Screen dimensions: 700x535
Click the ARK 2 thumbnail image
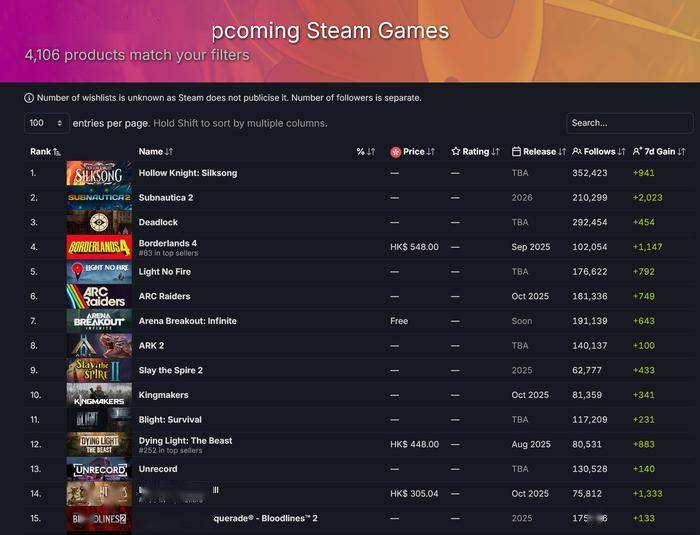[99, 346]
